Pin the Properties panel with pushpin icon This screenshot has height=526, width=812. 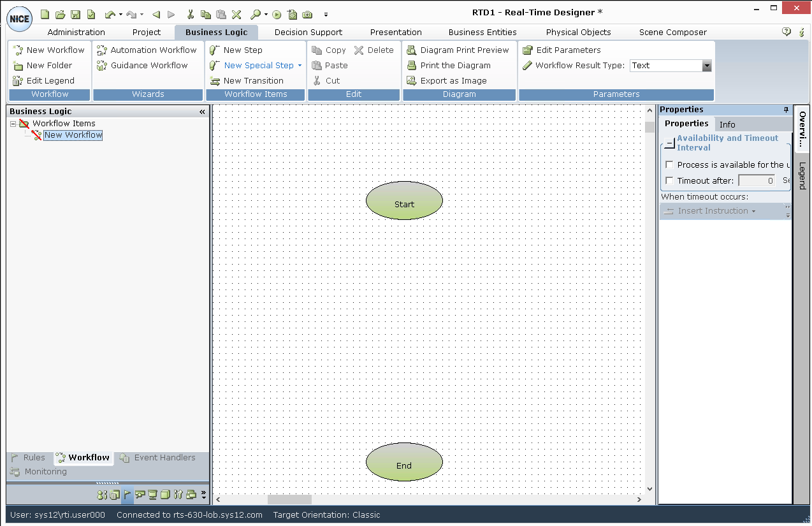pos(786,110)
